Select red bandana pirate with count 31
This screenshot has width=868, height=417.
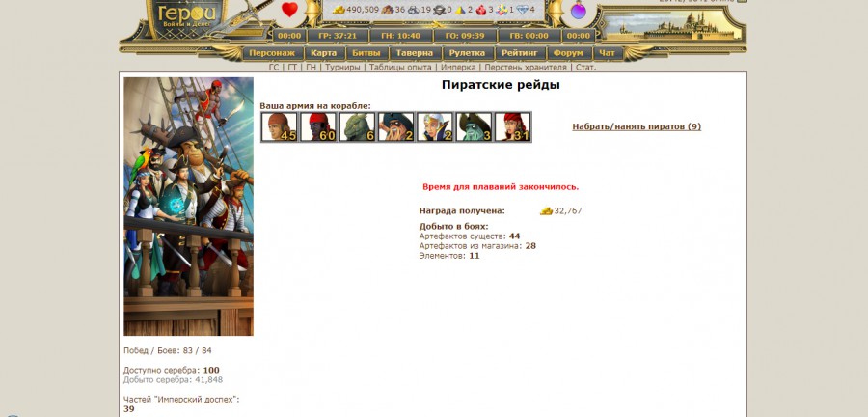[512, 126]
